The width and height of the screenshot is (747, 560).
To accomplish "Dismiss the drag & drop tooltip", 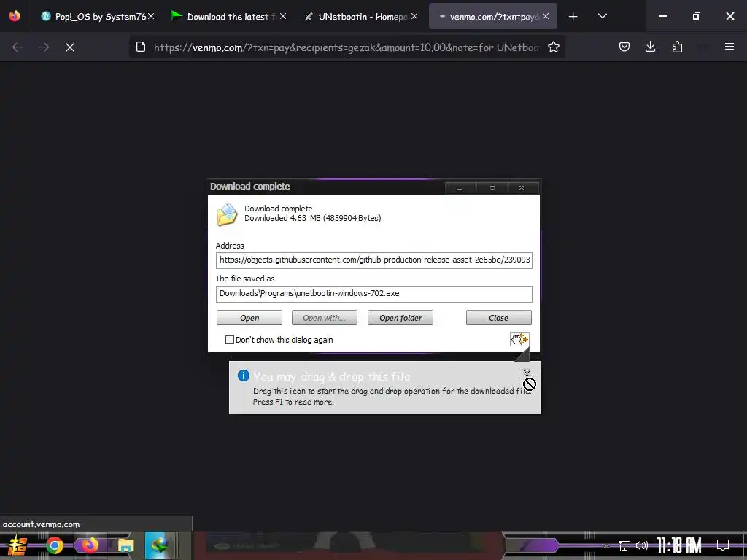I will point(527,373).
